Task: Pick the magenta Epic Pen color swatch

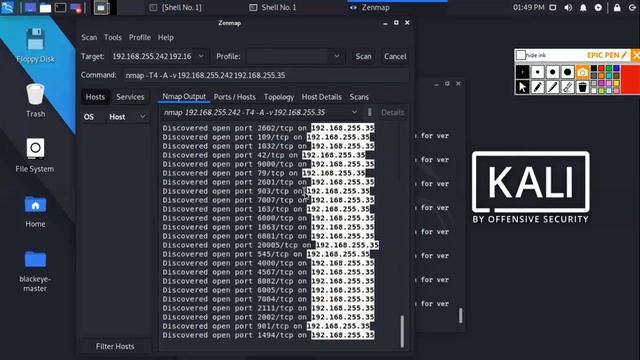Action: [x=601, y=83]
